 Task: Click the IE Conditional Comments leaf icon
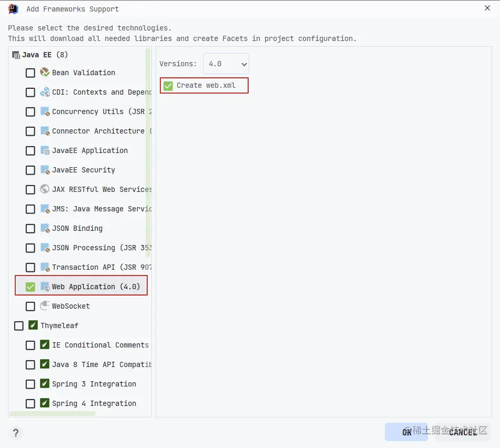click(45, 345)
